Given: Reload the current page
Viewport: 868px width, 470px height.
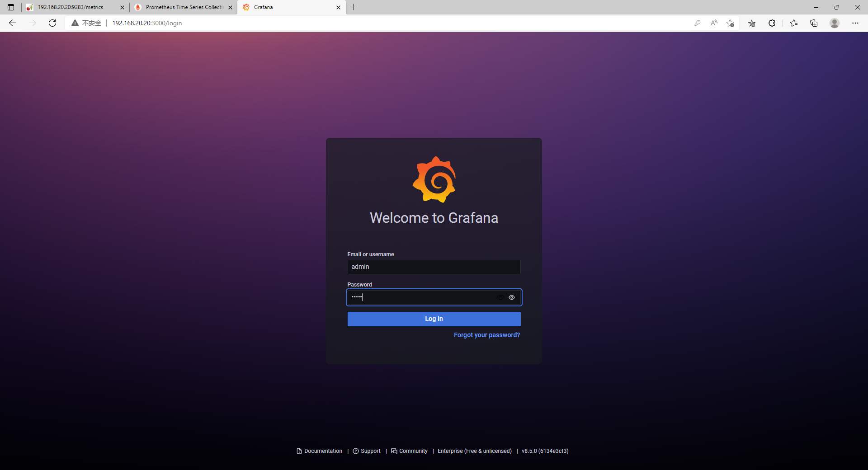Looking at the screenshot, I should (52, 23).
